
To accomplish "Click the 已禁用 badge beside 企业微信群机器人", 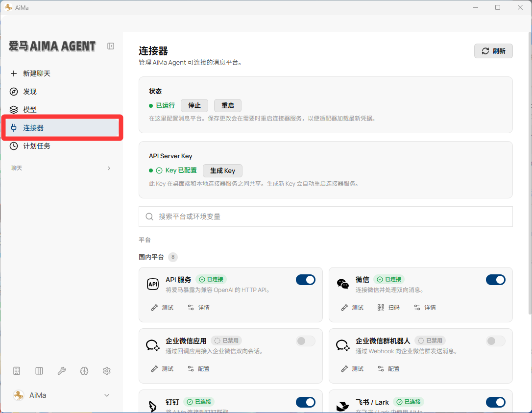I will 430,340.
